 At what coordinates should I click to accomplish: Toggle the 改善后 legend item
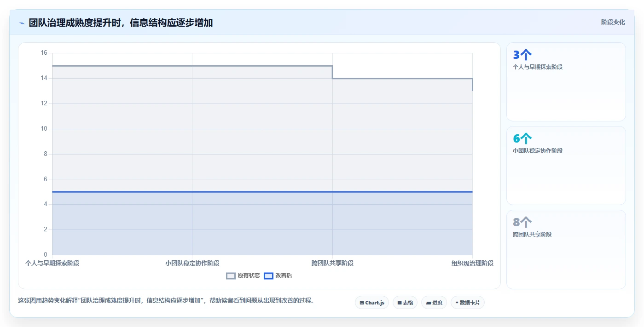tap(278, 275)
